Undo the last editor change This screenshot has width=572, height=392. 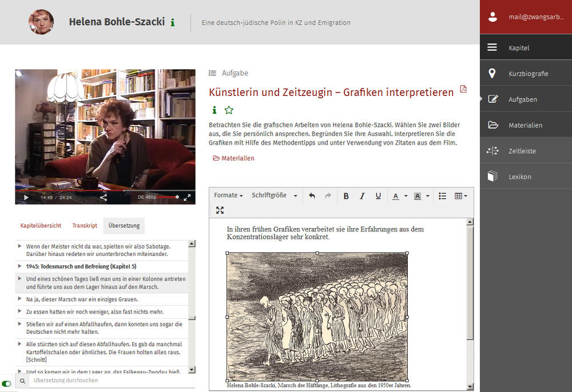click(x=312, y=196)
